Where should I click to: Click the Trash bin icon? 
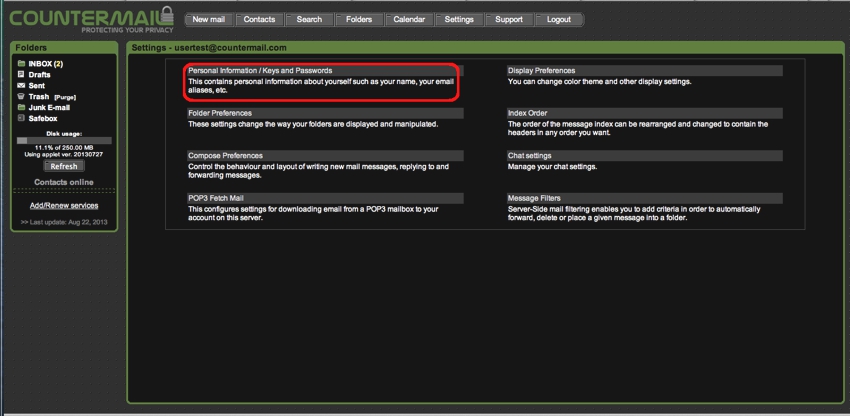click(x=21, y=96)
